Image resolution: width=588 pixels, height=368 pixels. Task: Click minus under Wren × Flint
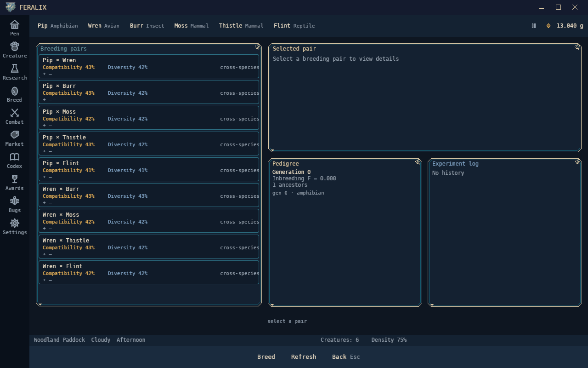click(x=51, y=280)
